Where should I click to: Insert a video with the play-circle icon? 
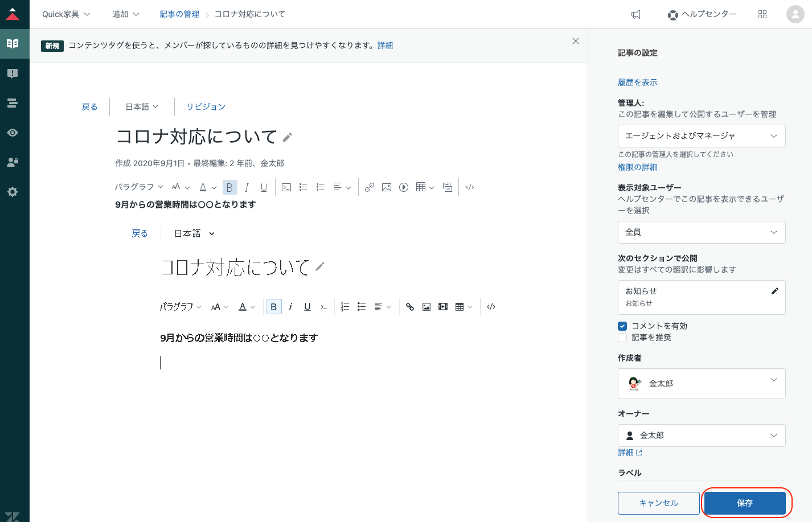404,187
